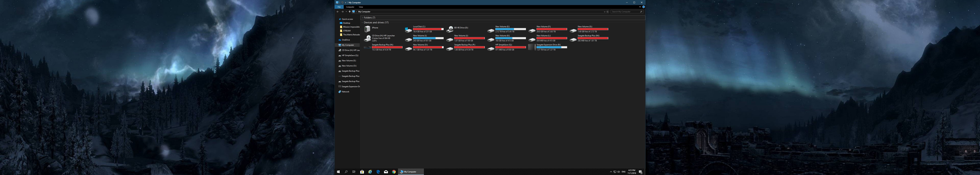The image size is (980, 175).
Task: Expand the ribbon with the chevron
Action: (x=640, y=7)
